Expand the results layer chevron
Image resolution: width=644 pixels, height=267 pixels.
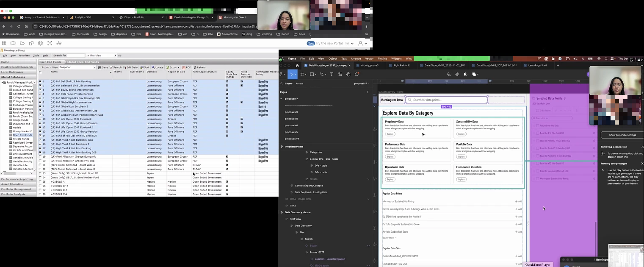tap(368, 179)
